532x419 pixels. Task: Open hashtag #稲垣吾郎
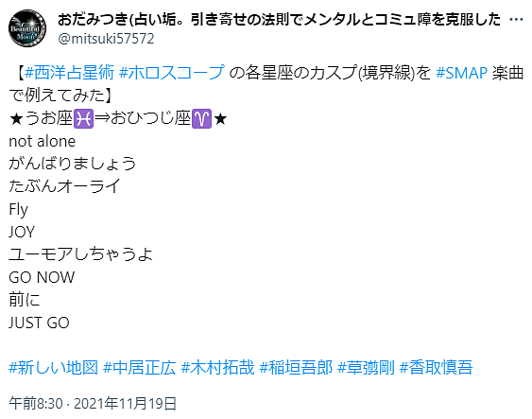(296, 367)
